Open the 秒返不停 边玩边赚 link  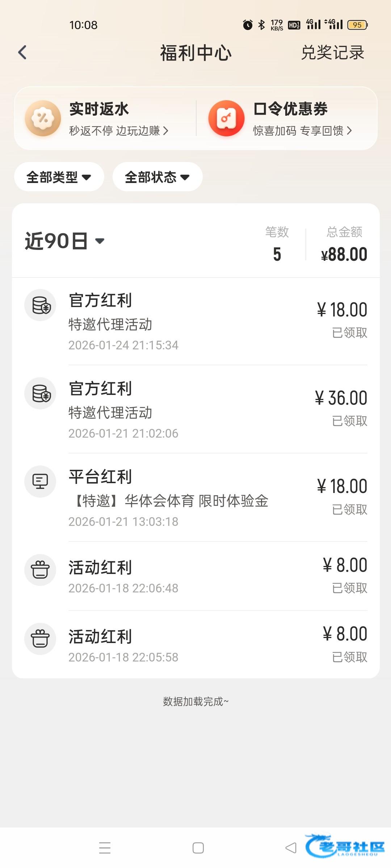(118, 131)
